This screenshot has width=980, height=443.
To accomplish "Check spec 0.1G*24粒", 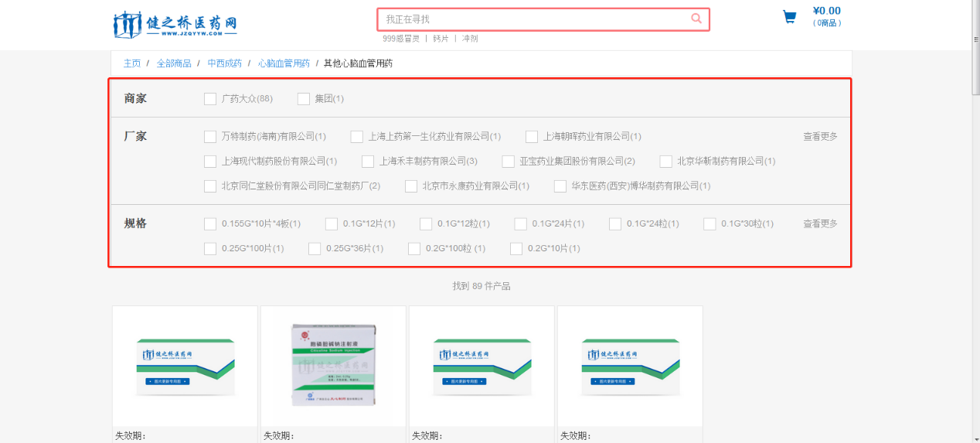I will (615, 224).
